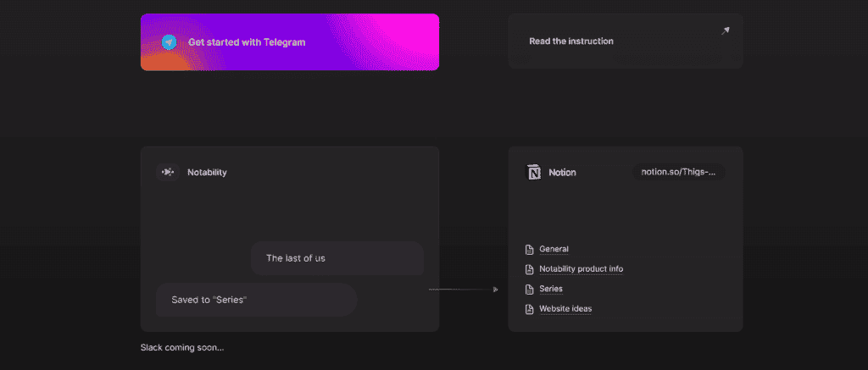Open the notion.so/Thigs- URL pill

tap(679, 172)
